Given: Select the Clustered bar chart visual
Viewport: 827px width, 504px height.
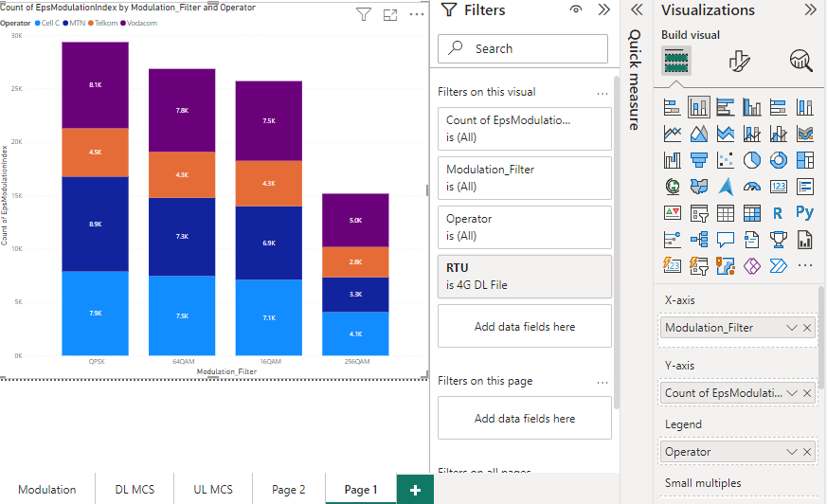Looking at the screenshot, I should pos(726,108).
